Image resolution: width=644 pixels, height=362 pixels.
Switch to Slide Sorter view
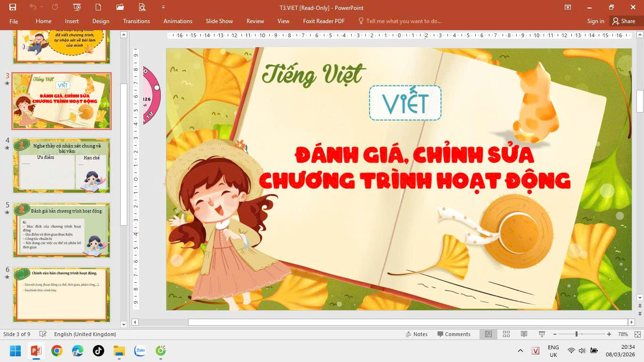click(x=506, y=334)
